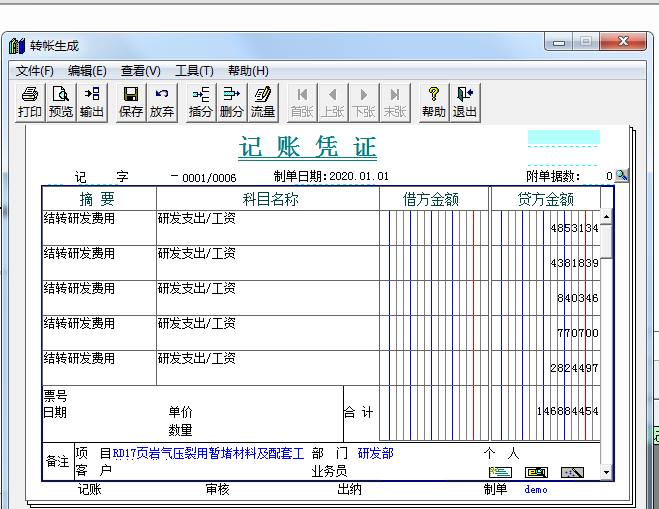Image resolution: width=659 pixels, height=509 pixels.
Task: Open the 编辑(E) menu
Action: 87,71
